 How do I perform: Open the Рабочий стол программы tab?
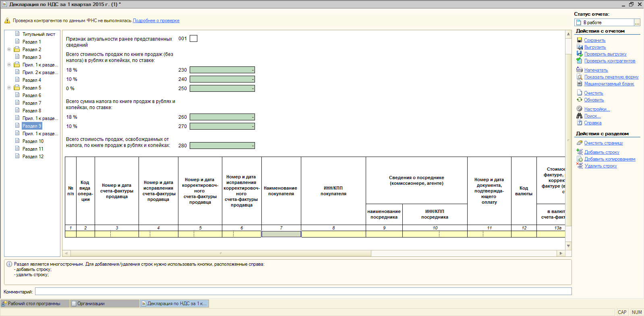(34, 304)
